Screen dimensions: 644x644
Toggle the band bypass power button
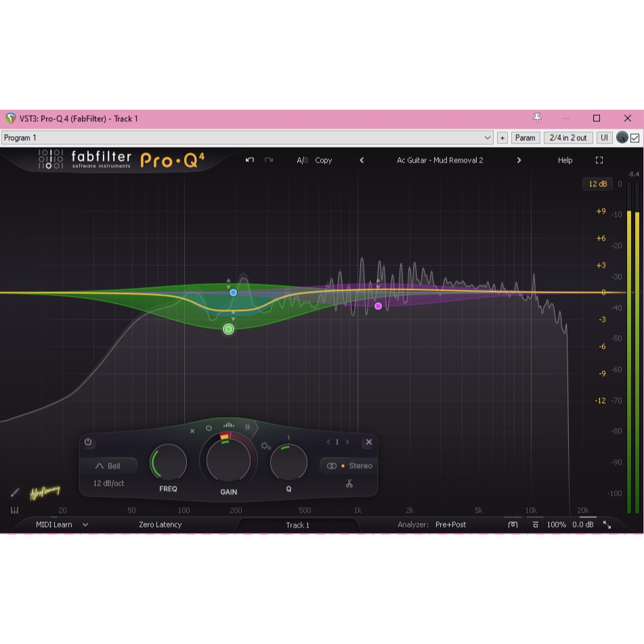[x=88, y=442]
